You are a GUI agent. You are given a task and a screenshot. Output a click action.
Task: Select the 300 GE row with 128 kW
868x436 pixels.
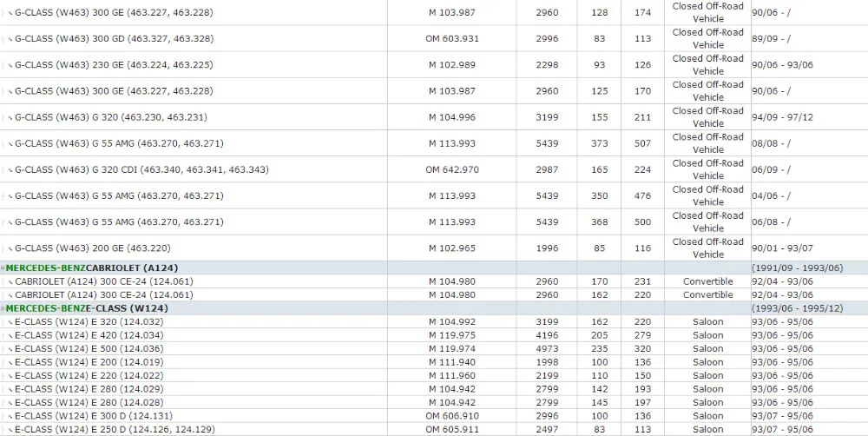click(x=114, y=12)
